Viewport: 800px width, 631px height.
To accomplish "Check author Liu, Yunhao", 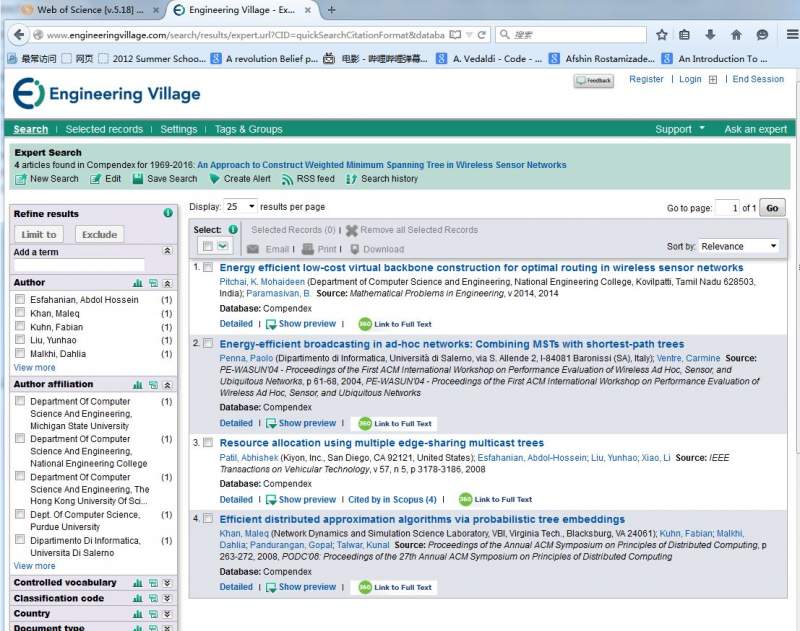I will click(x=20, y=339).
